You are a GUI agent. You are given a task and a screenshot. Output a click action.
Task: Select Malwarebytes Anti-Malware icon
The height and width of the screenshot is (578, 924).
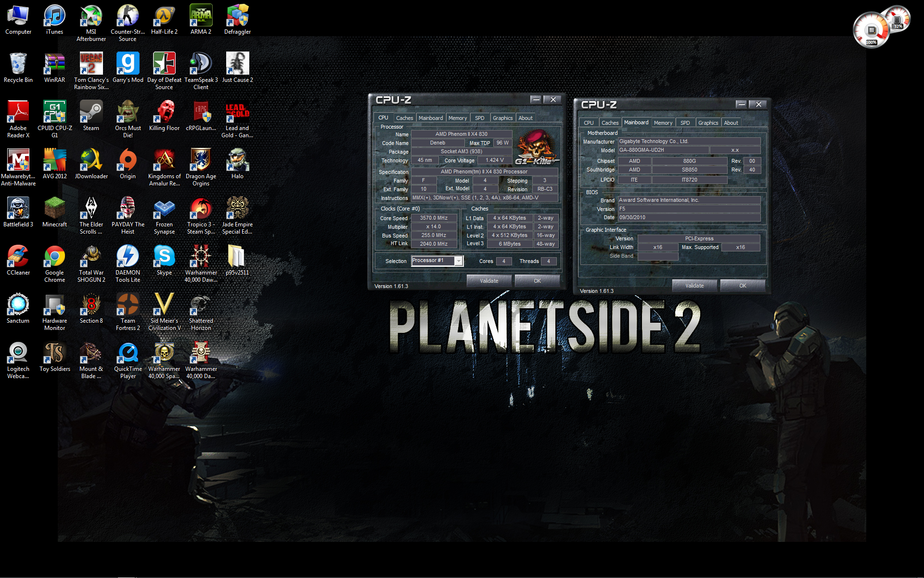[x=18, y=168]
